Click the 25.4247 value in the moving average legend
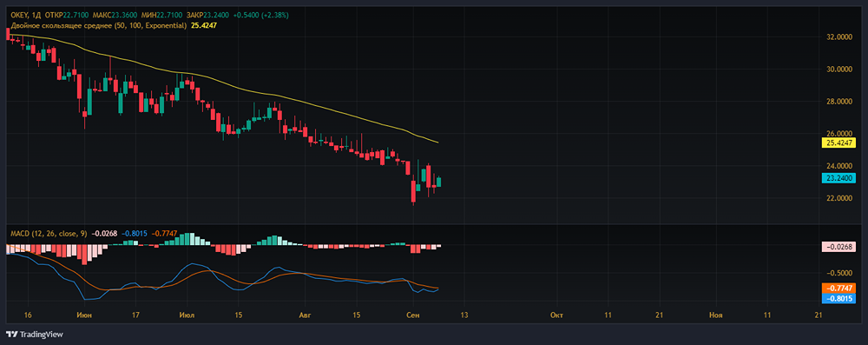 point(204,25)
